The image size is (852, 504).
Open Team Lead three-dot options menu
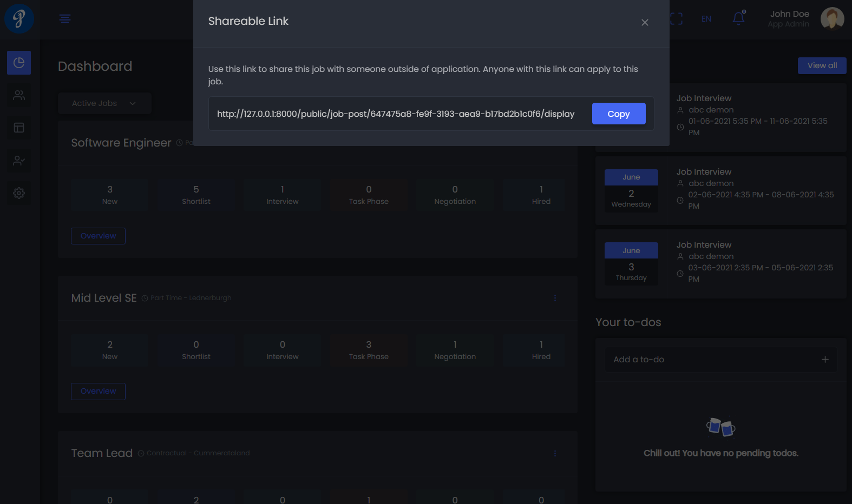click(x=555, y=453)
